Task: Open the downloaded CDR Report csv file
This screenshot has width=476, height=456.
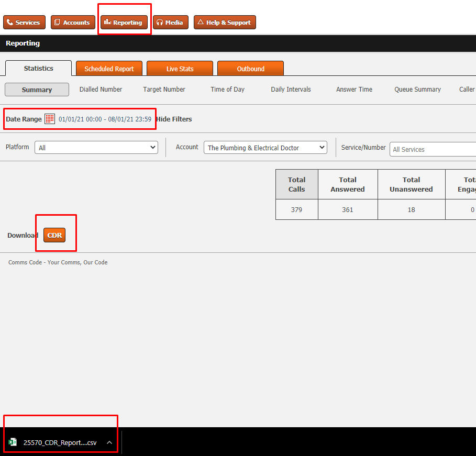Action: click(59, 442)
